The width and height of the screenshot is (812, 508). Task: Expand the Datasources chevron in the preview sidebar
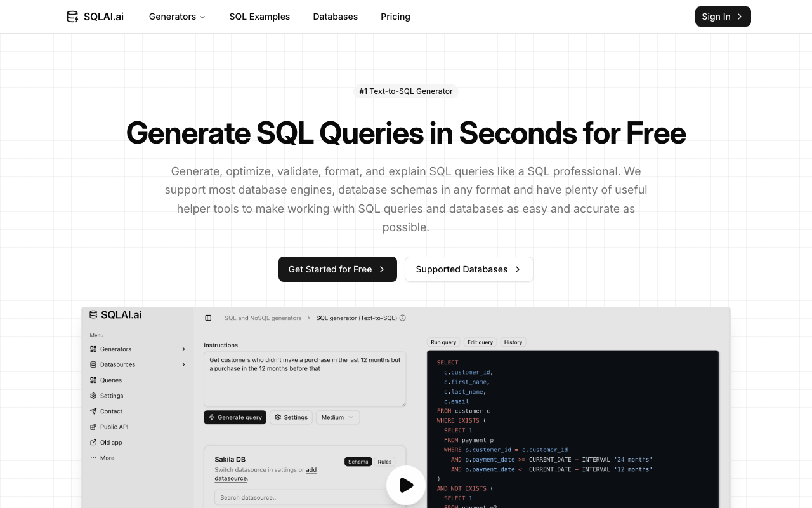(x=183, y=364)
